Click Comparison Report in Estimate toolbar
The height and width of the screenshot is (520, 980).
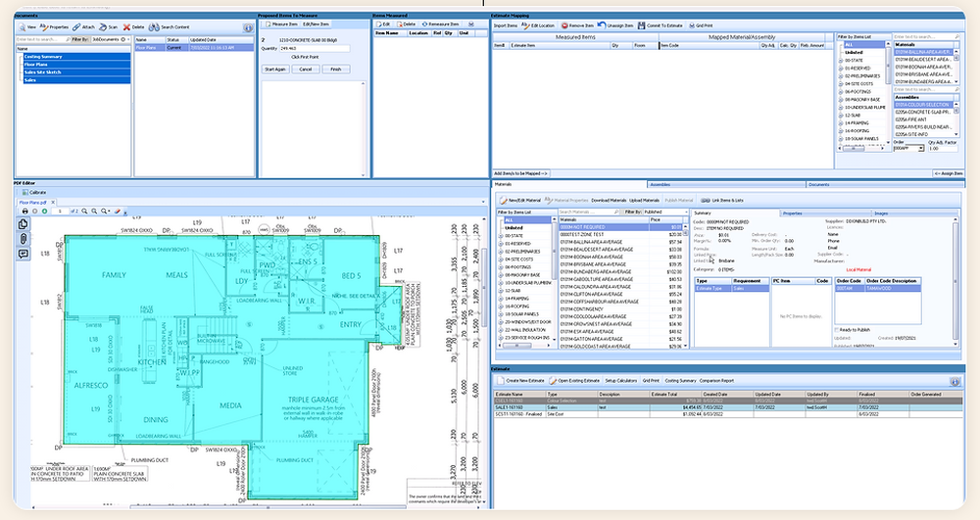click(716, 381)
